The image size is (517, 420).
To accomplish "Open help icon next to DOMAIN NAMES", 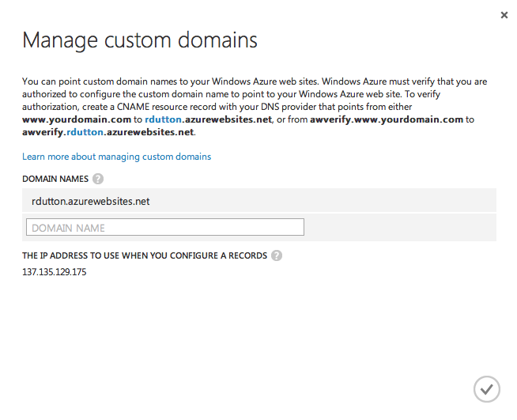I will point(98,179).
